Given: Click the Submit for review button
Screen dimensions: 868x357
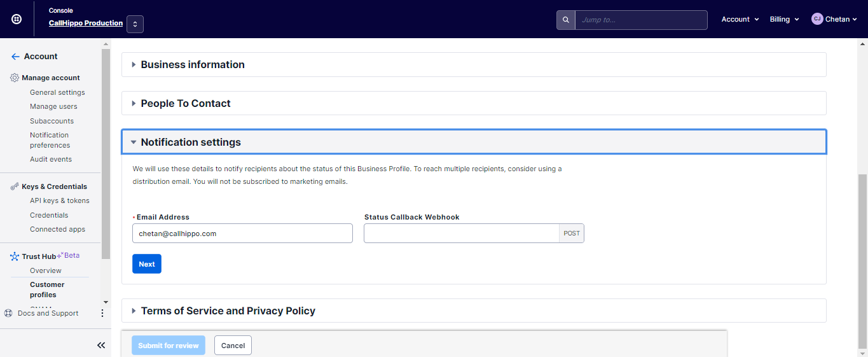Looking at the screenshot, I should (x=169, y=346).
